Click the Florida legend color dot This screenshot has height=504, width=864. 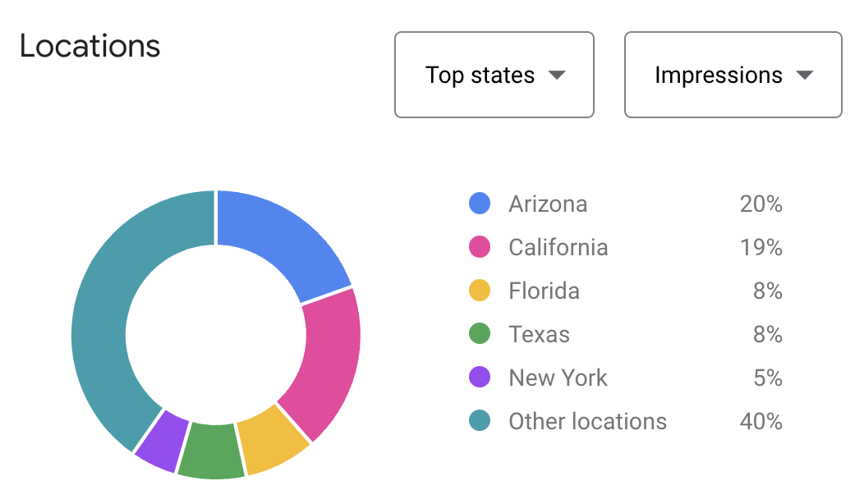pos(480,291)
